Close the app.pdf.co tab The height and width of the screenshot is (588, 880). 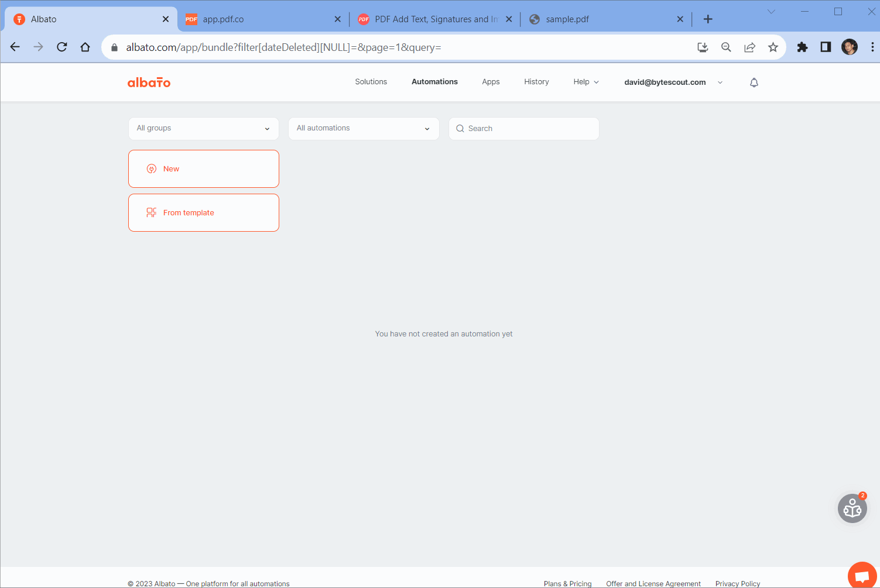[337, 19]
